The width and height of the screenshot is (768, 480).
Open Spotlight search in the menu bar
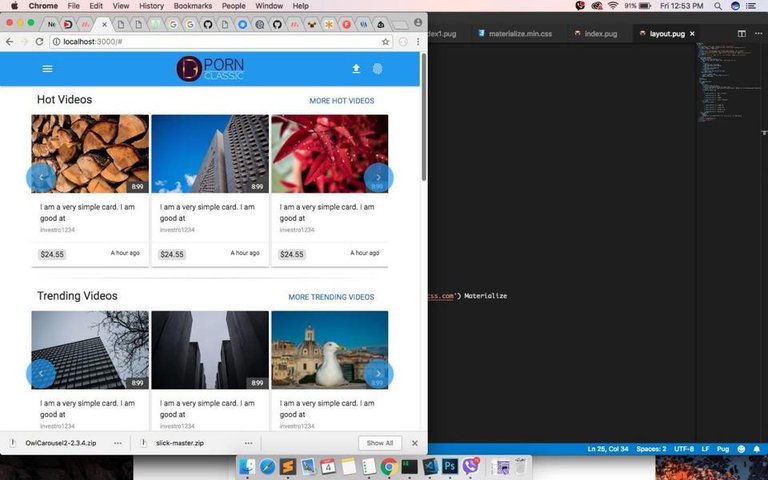tap(718, 6)
